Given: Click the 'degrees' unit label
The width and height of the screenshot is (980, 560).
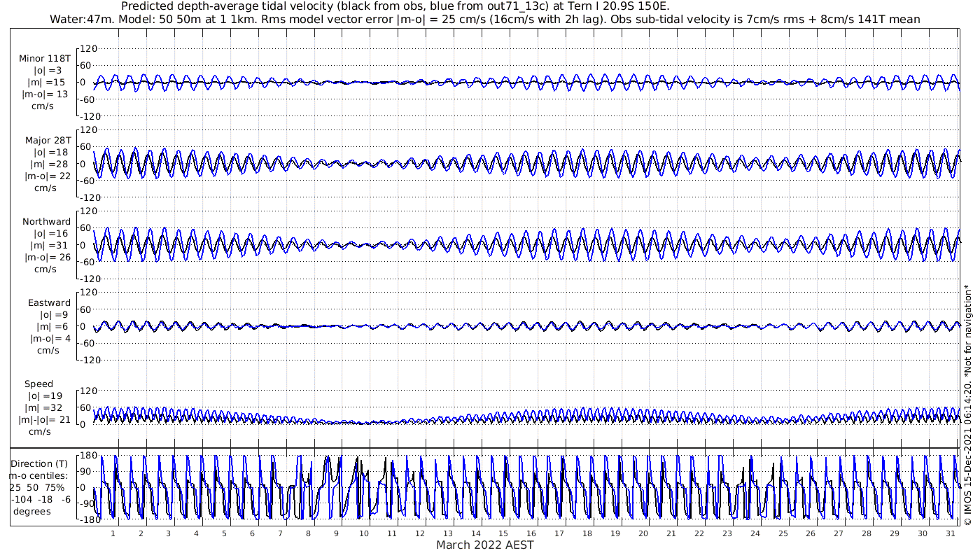Looking at the screenshot, I should coord(31,511).
